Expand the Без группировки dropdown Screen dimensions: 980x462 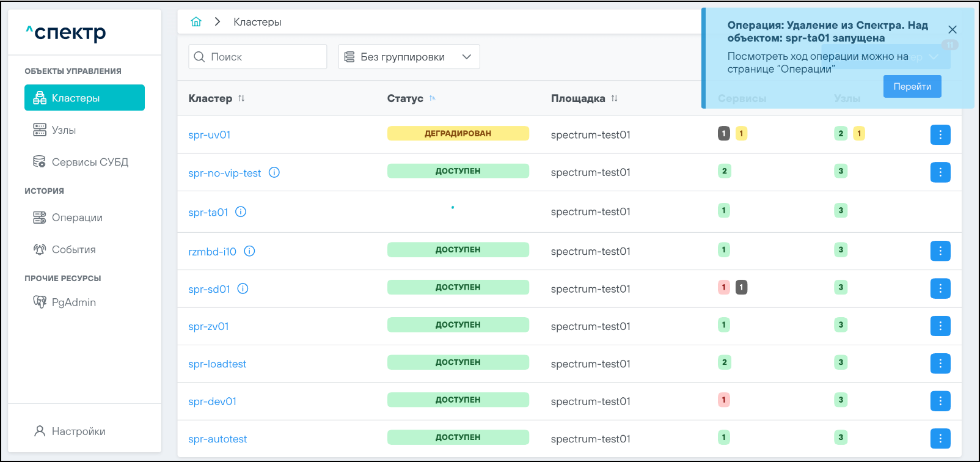[409, 57]
